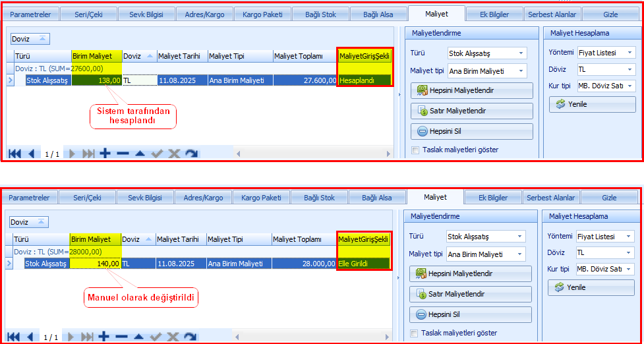This screenshot has width=644, height=344.
Task: Enable 'Taslak maliyetleri göster' in upper panel
Action: coord(415,150)
